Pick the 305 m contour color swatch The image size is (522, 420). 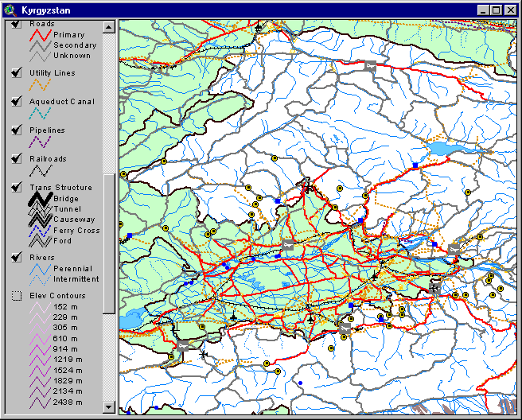40,329
